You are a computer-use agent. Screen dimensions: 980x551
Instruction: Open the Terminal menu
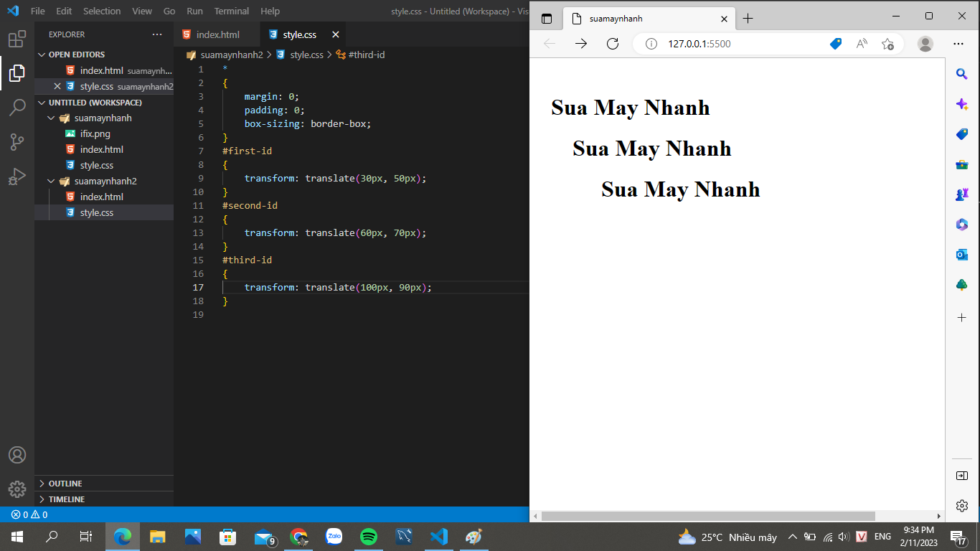coord(232,11)
